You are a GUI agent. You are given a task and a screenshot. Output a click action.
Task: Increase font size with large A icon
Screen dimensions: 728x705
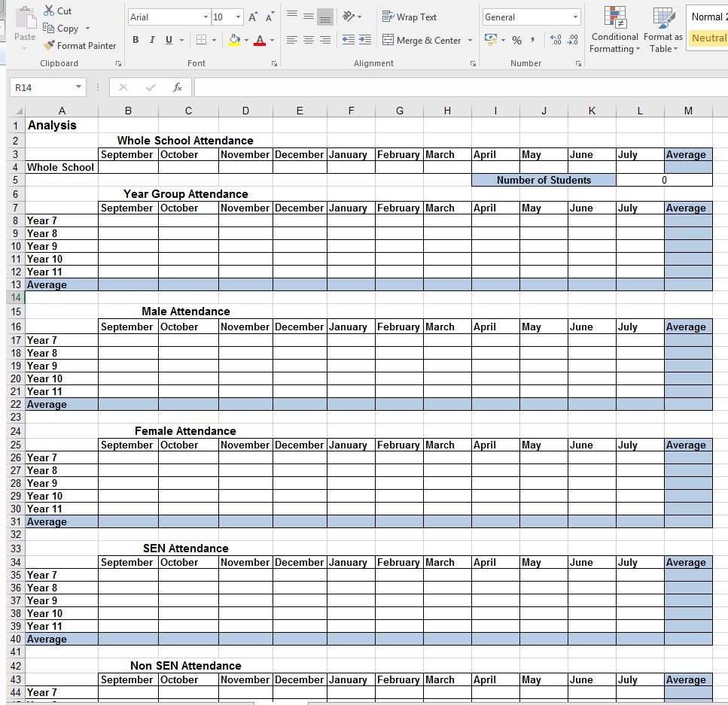(x=253, y=17)
